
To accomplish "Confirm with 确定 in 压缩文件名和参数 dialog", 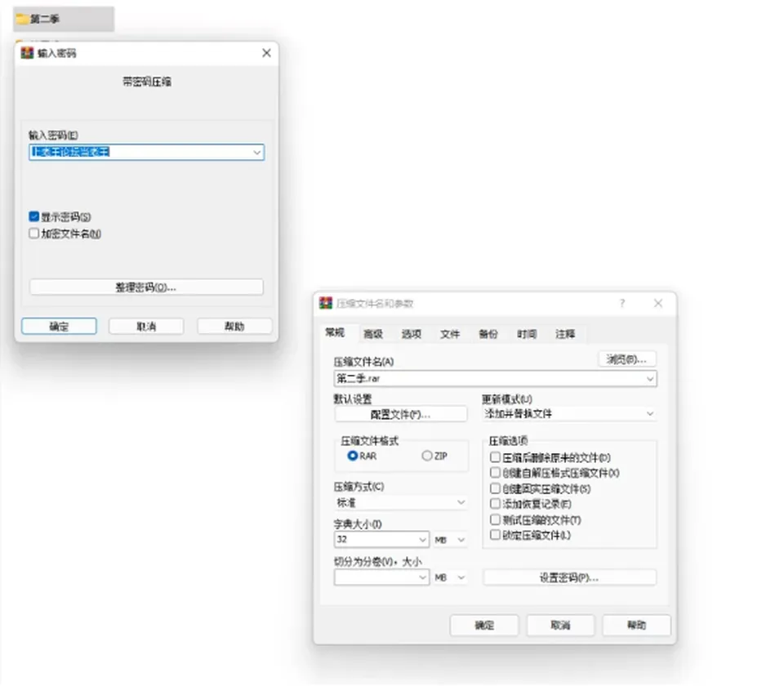I will tap(484, 625).
